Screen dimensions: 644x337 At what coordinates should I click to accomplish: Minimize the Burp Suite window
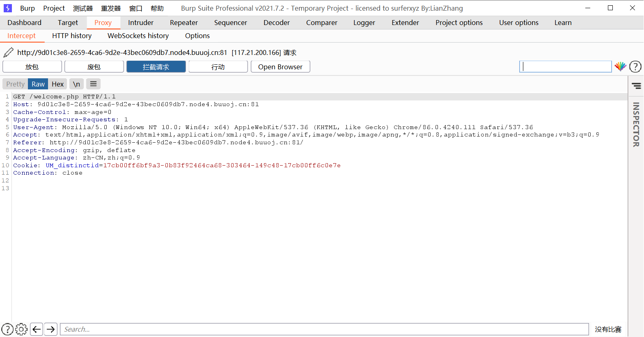click(x=588, y=8)
